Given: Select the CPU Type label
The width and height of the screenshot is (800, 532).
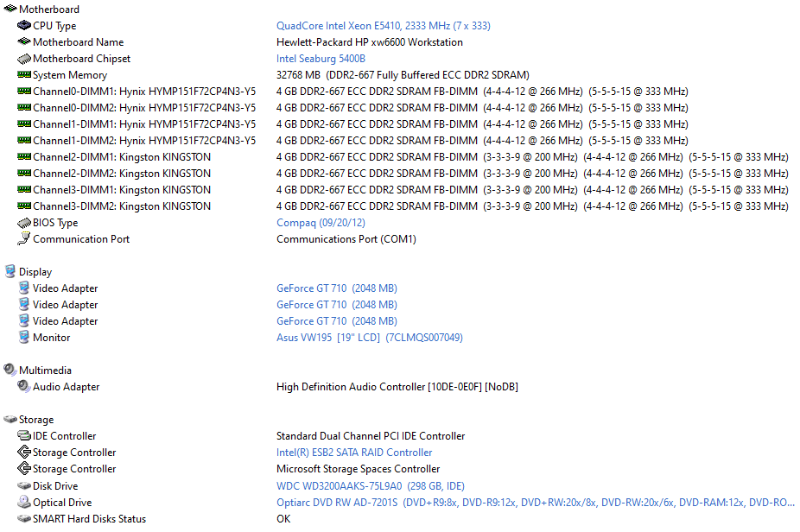Looking at the screenshot, I should click(54, 26).
